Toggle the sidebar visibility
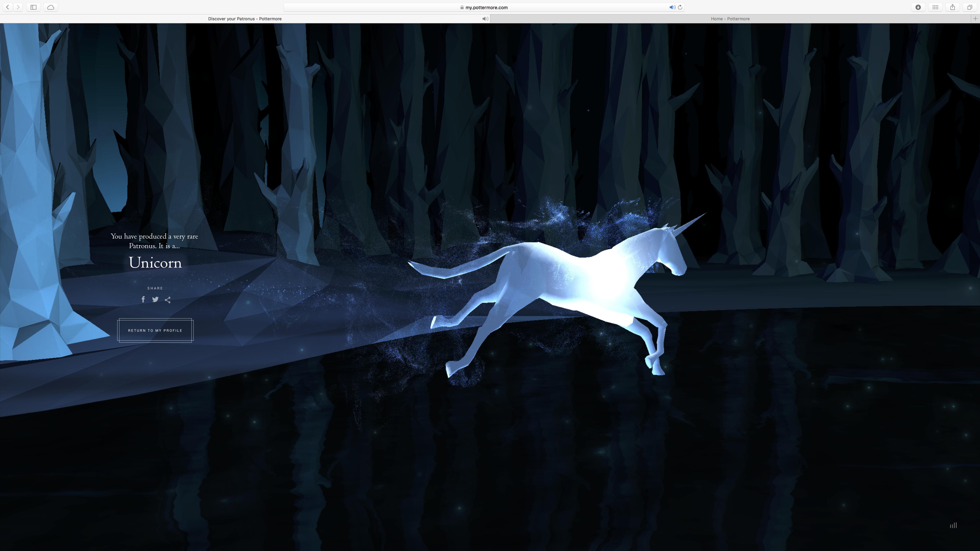 33,7
